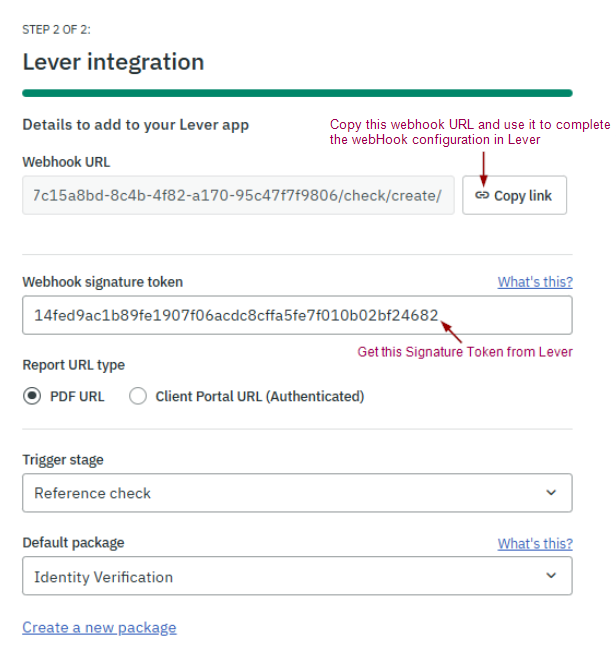Select the PDF URL radio button

pyautogui.click(x=33, y=396)
